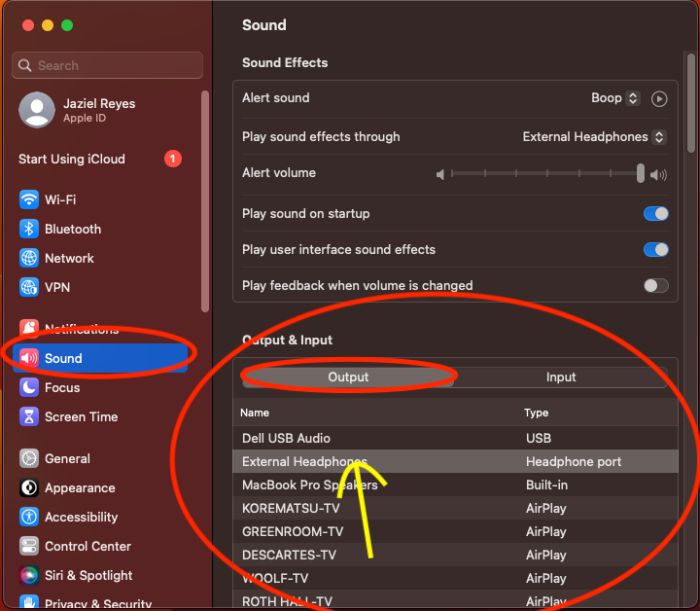The image size is (700, 611).
Task: Click the Screen Time hourglass icon
Action: click(x=29, y=416)
